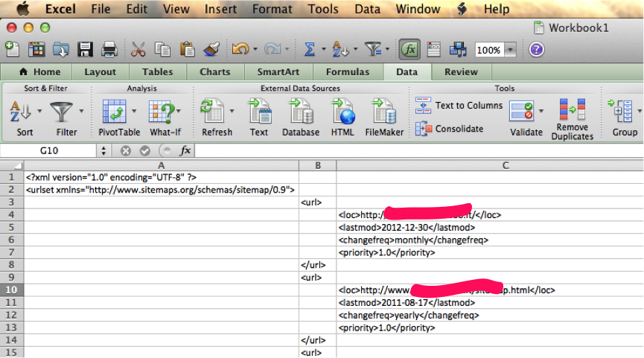Click the Format painter brush icon
This screenshot has height=358, width=644.
pyautogui.click(x=211, y=50)
